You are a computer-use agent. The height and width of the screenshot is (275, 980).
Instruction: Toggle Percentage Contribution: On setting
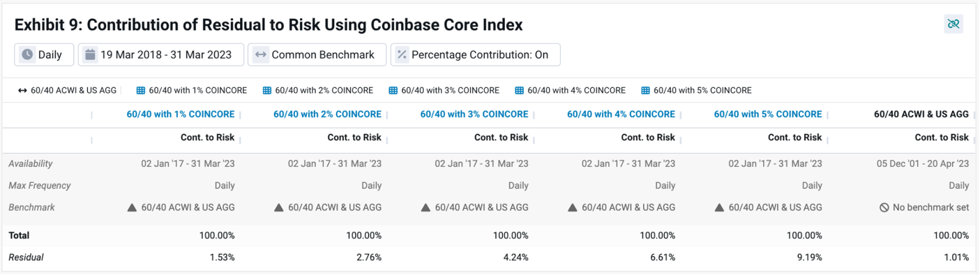point(476,54)
